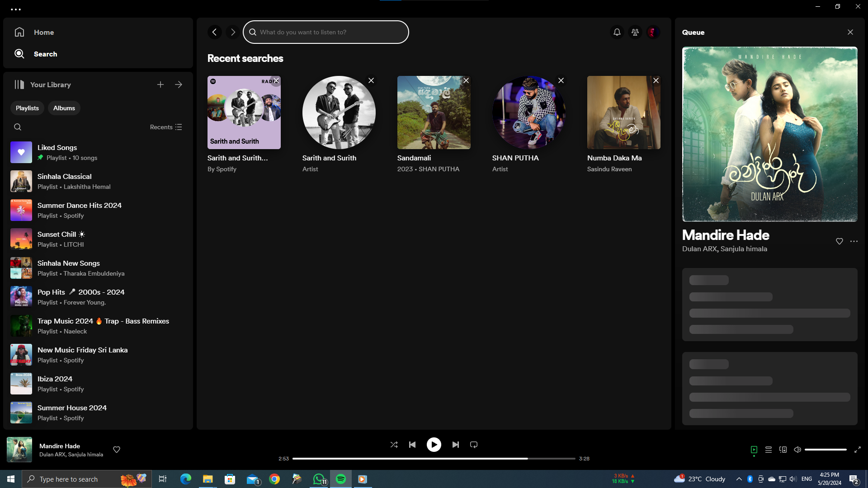Open Liked Songs playlist
Screen dimensions: 868x488
click(98, 152)
